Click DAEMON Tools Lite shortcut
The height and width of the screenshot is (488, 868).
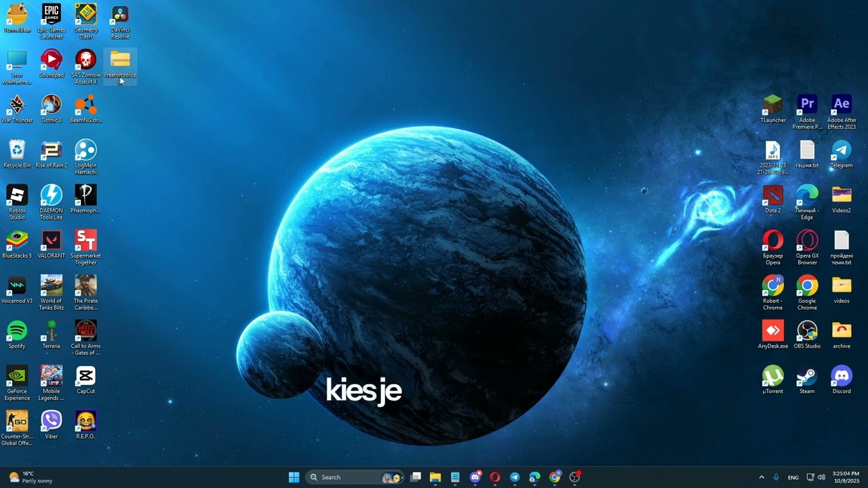coord(52,202)
